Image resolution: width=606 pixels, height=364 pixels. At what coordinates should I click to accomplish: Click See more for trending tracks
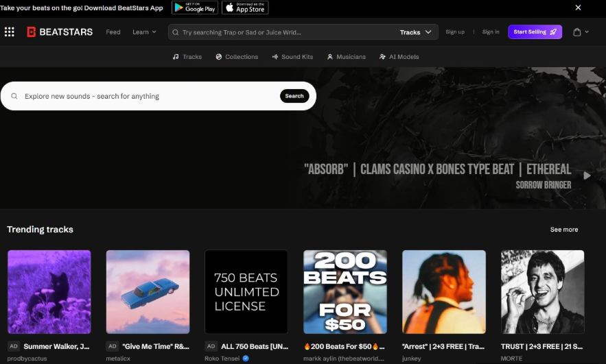564,230
